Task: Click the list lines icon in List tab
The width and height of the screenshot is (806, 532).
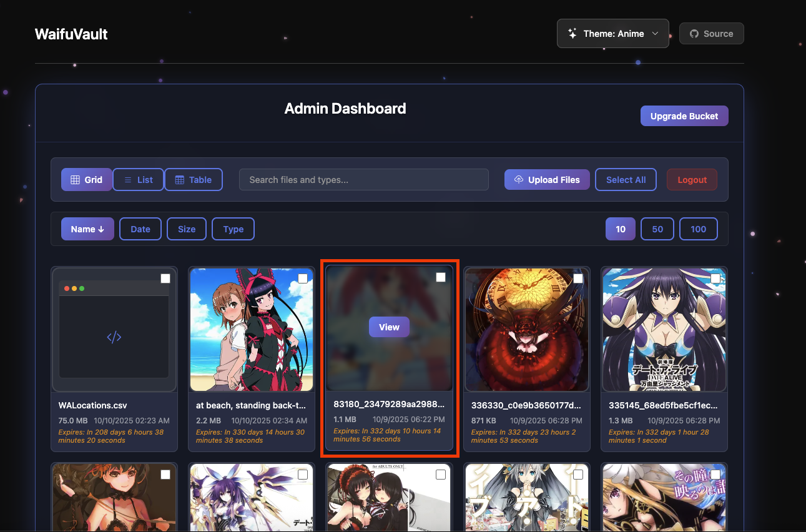Action: point(128,180)
